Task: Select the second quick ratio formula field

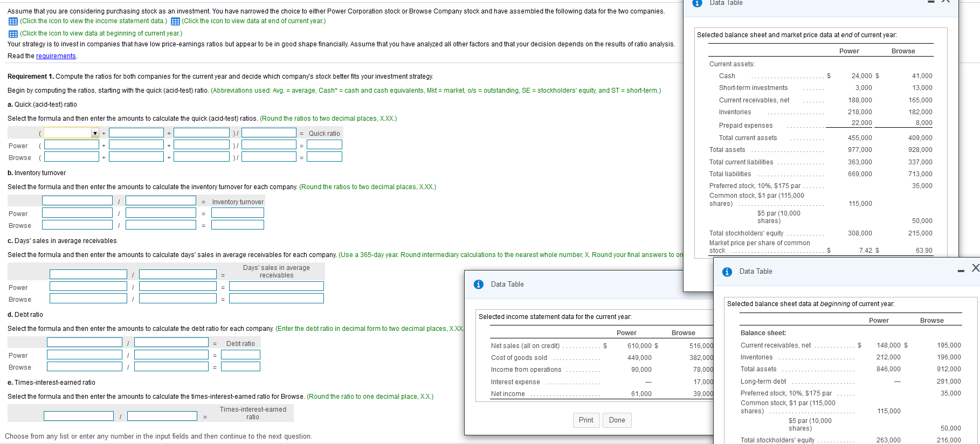Action: tap(136, 133)
